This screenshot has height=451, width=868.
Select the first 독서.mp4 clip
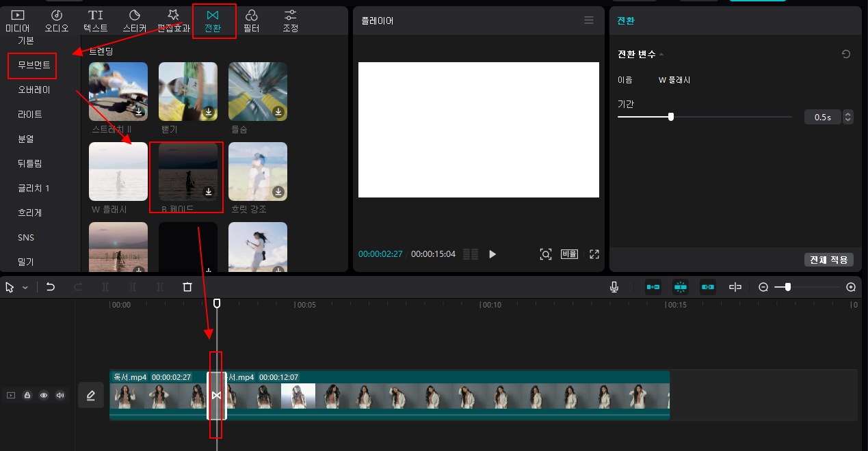[159, 396]
